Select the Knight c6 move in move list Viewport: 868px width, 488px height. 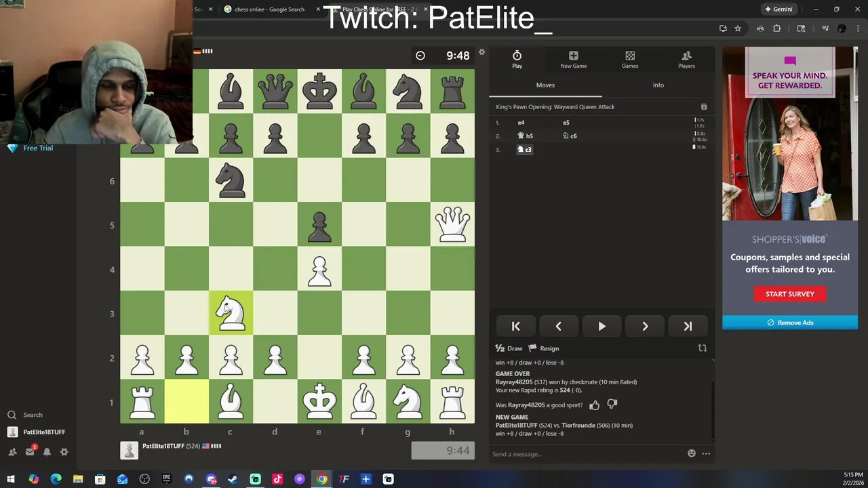tap(570, 136)
